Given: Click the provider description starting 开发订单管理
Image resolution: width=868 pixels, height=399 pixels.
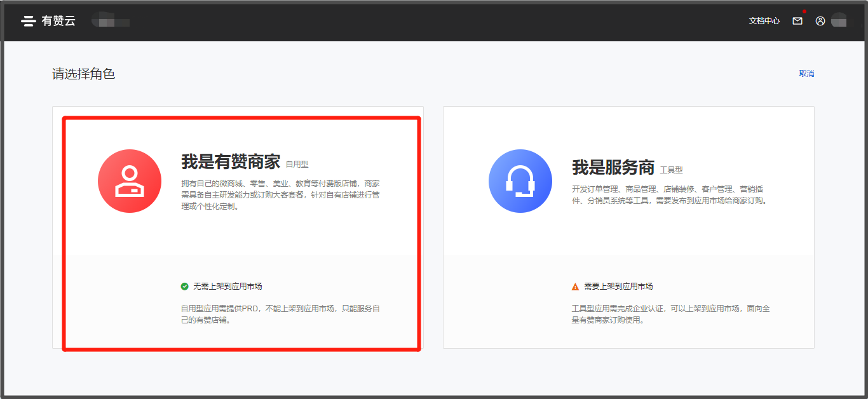Looking at the screenshot, I should [x=670, y=195].
